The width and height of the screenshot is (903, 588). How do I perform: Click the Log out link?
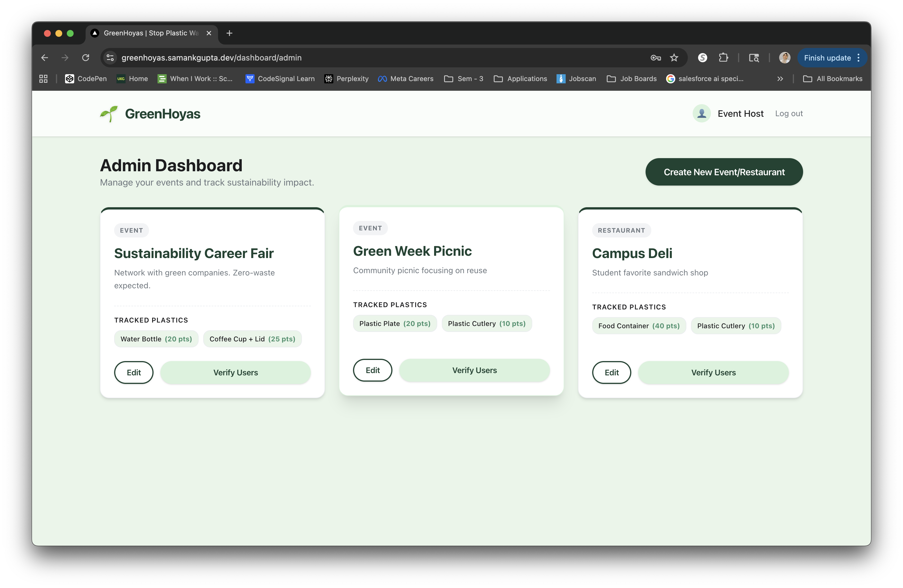pos(789,113)
